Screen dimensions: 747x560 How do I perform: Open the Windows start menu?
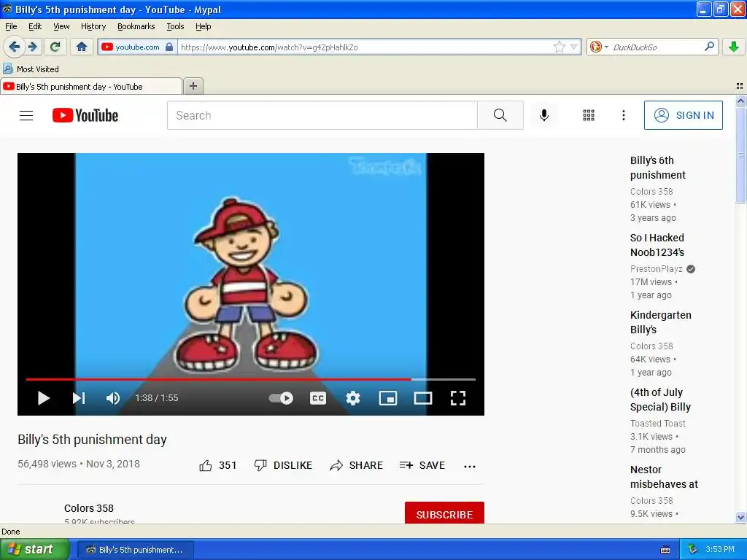tap(34, 549)
